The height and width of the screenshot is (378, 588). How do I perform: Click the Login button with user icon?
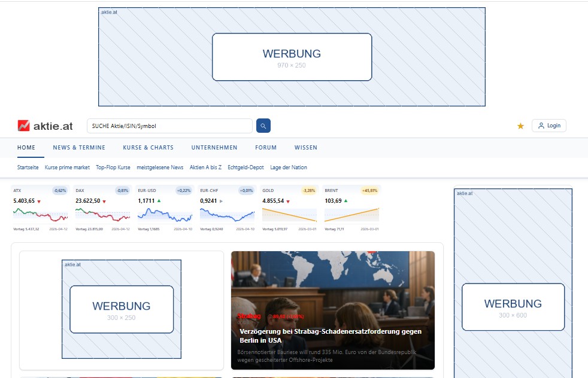[x=548, y=126]
